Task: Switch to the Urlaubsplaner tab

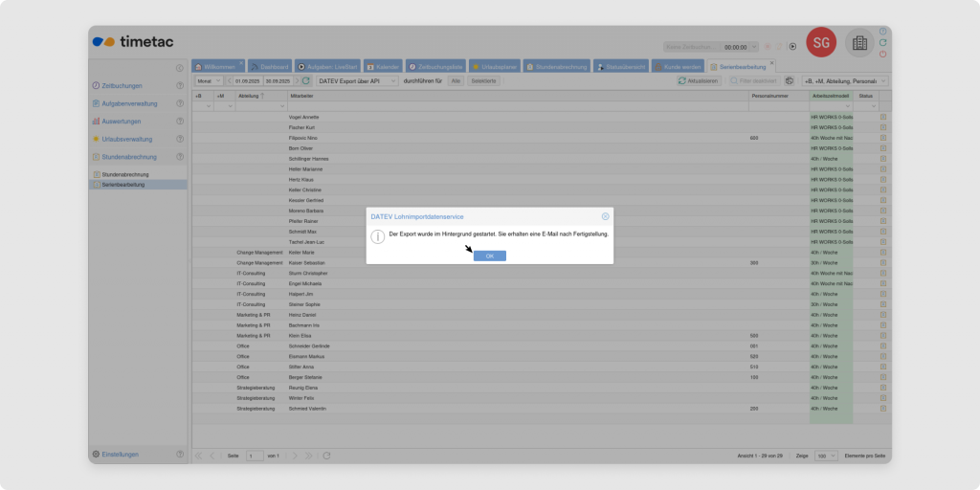Action: [x=495, y=67]
